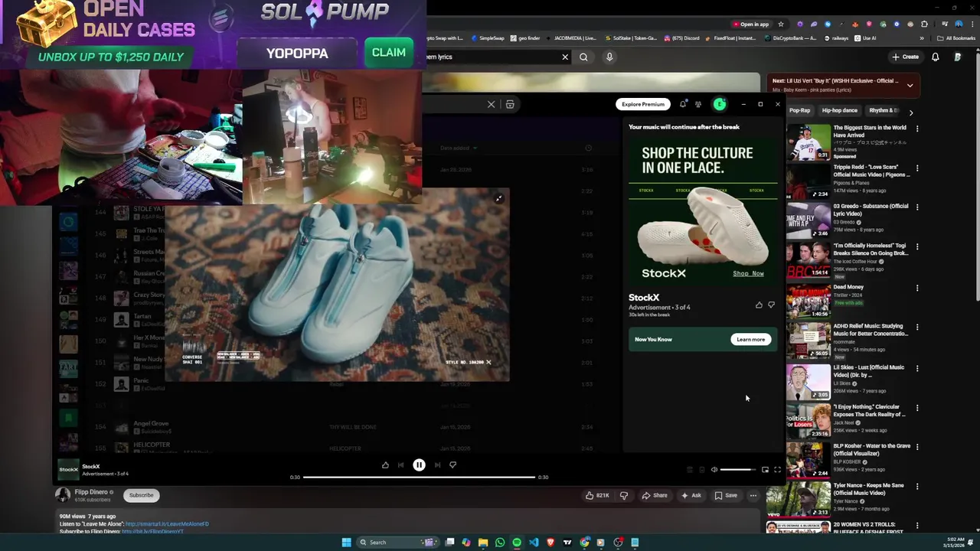Image resolution: width=980 pixels, height=551 pixels.
Task: Expand the sneaker video in Spotify
Action: (498, 199)
